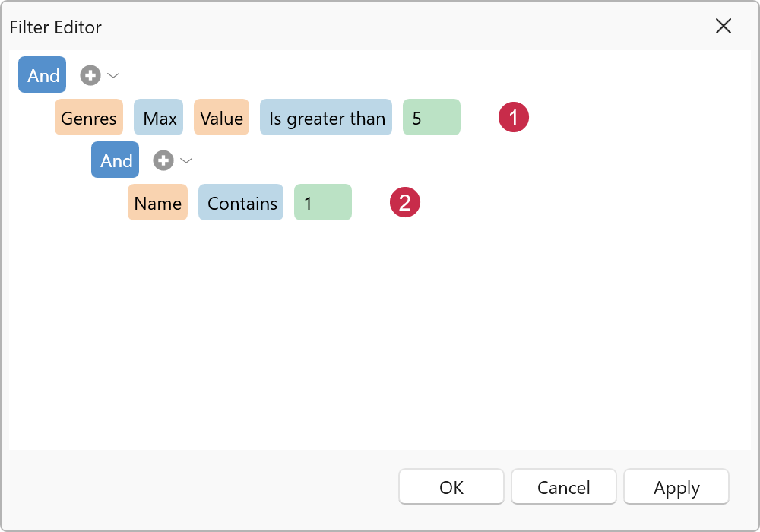Select the Genres field token
Screen dimensions: 760x532
pyautogui.click(x=89, y=117)
